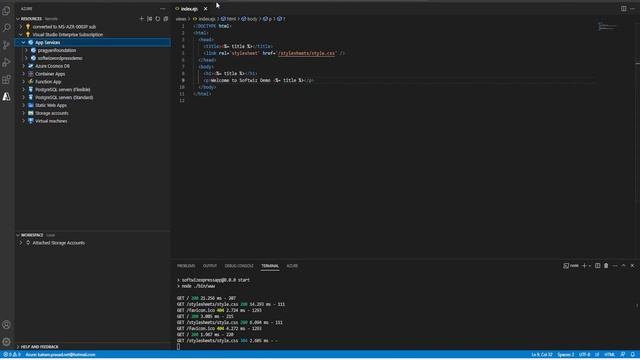Image resolution: width=640 pixels, height=360 pixels.
Task: Expand the converted to MS-AZR subscription
Action: coord(21,27)
